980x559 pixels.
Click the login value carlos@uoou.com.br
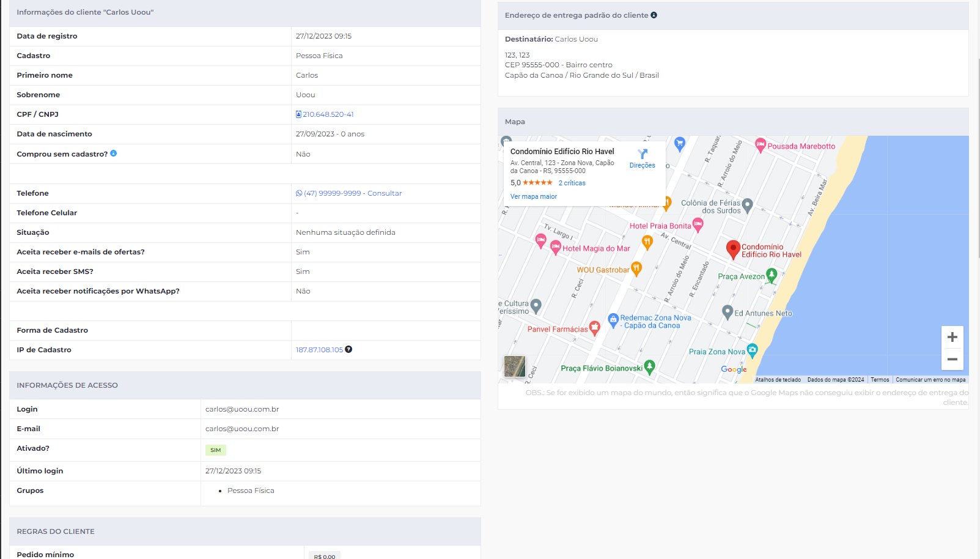[x=242, y=409]
